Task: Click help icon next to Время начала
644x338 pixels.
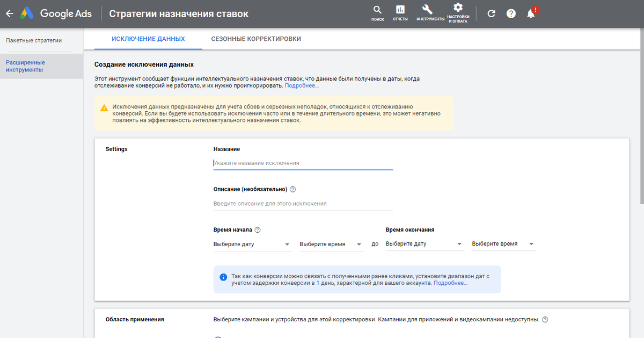Action: point(258,229)
